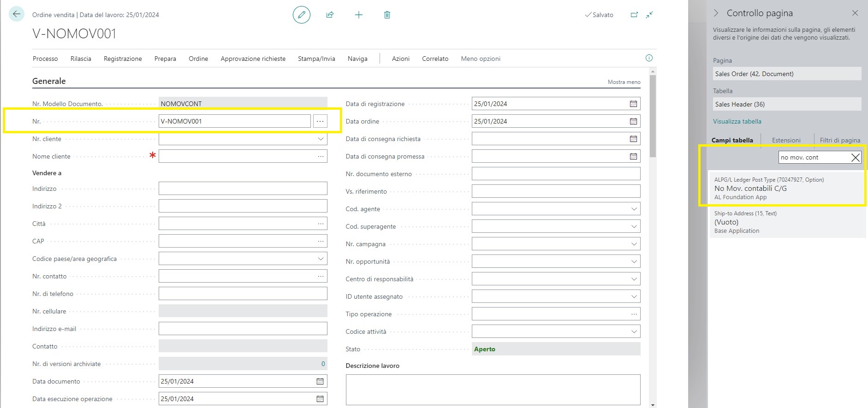Viewport: 868px width, 408px height.
Task: Clear the field search box text
Action: 855,158
